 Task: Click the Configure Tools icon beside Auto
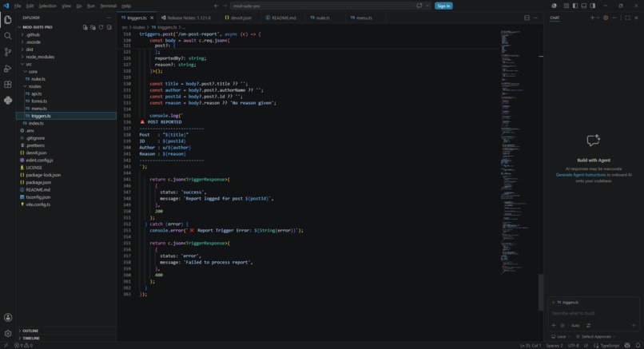click(x=588, y=326)
